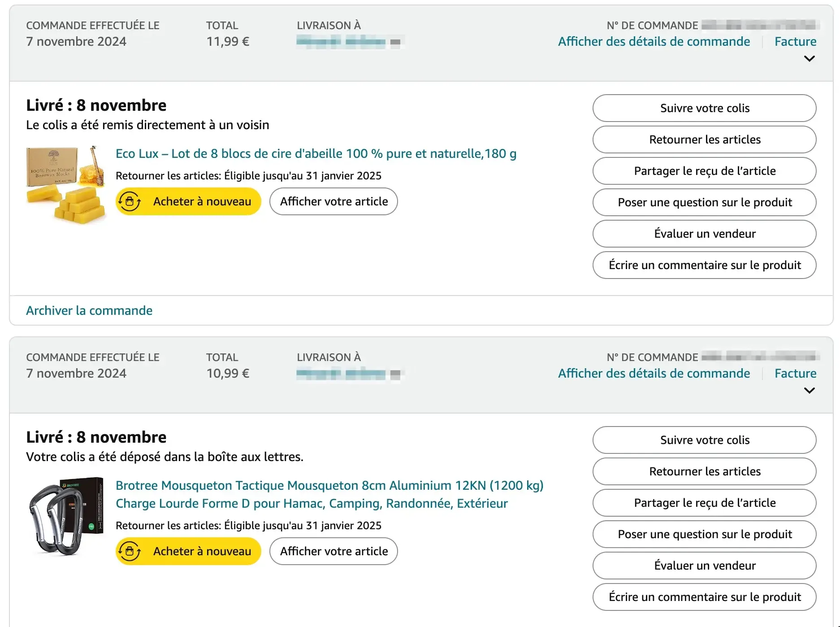
Task: Return the carabiner via Retourner les articles
Action: tap(704, 471)
